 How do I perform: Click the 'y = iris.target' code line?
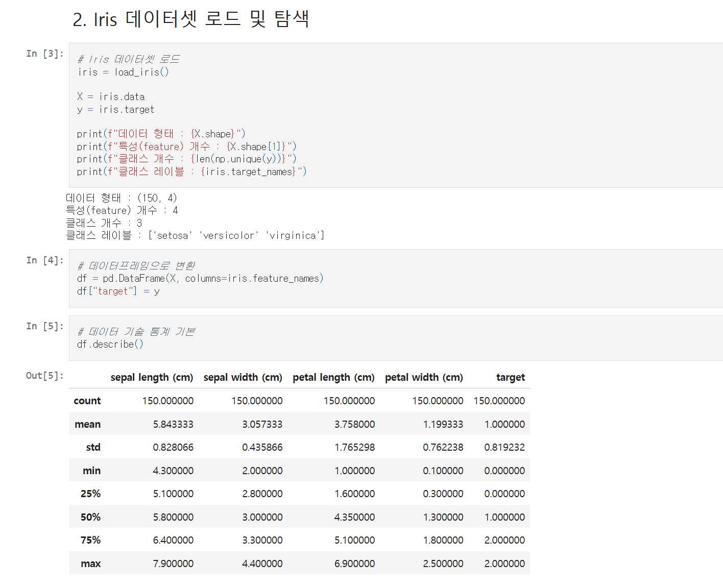point(115,109)
